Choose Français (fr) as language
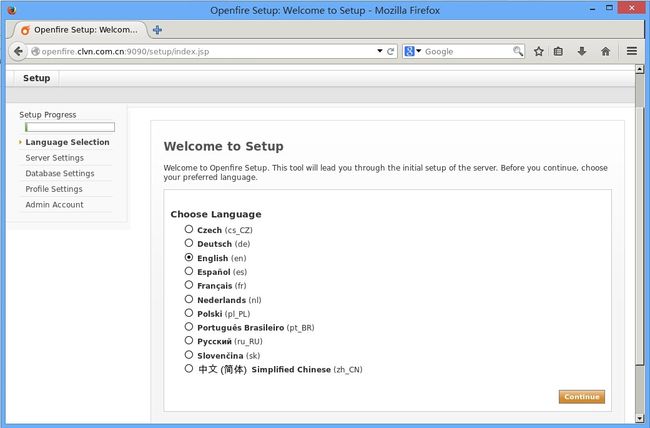This screenshot has width=650, height=428. 189,285
